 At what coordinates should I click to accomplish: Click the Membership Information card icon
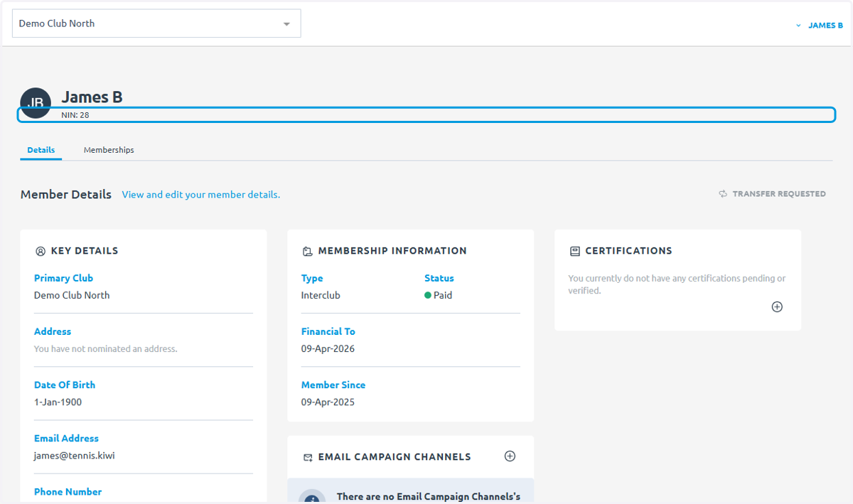307,251
